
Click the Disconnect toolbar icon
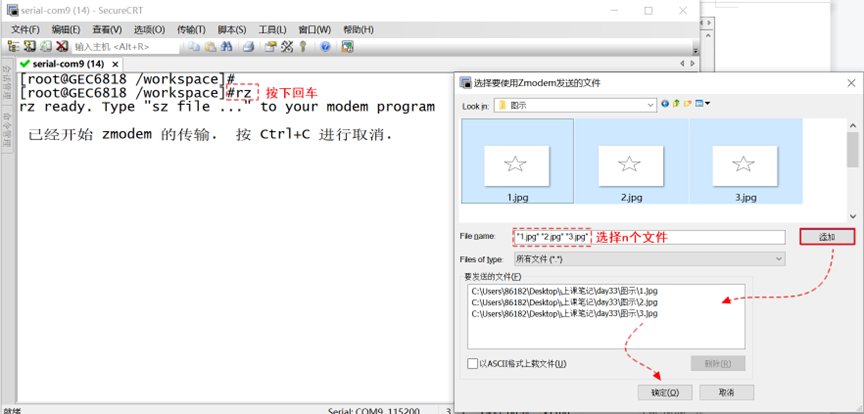61,46
